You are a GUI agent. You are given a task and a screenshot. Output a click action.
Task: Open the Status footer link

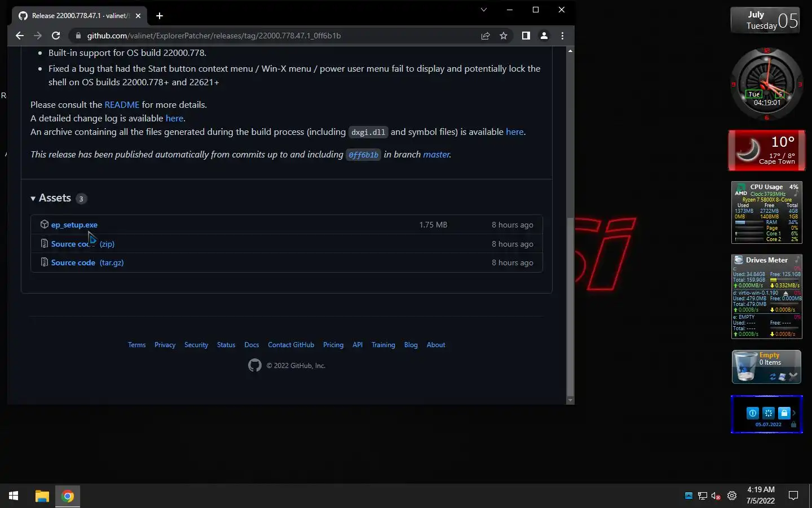226,345
